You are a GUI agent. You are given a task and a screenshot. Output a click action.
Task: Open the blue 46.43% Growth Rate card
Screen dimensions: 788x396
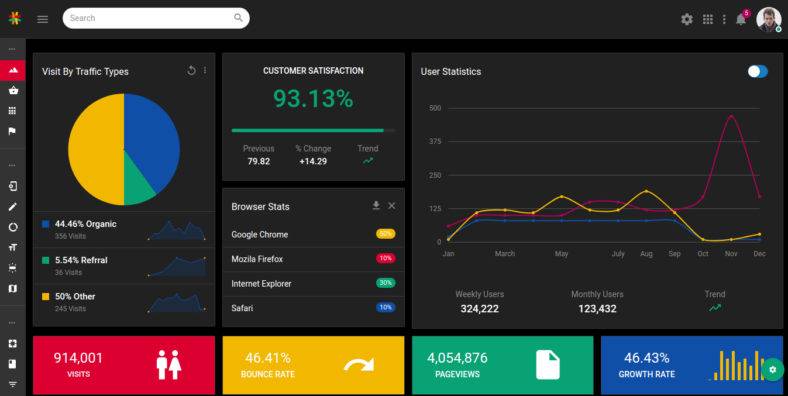pyautogui.click(x=692, y=365)
